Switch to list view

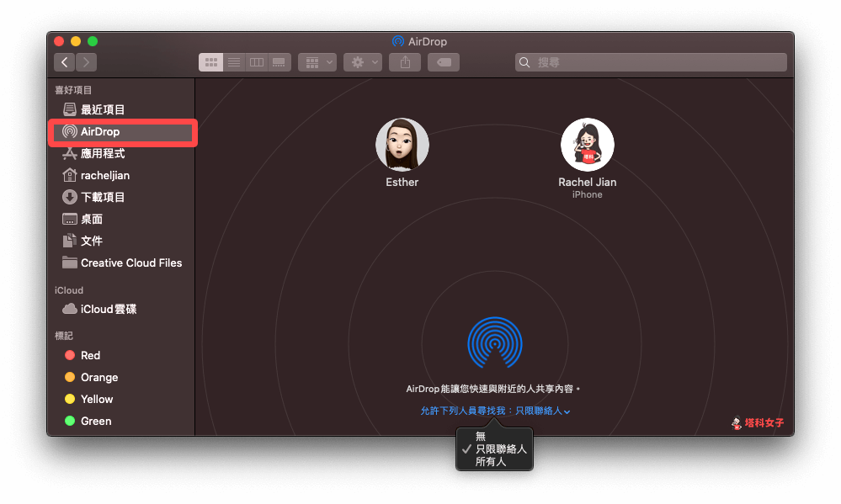click(234, 62)
